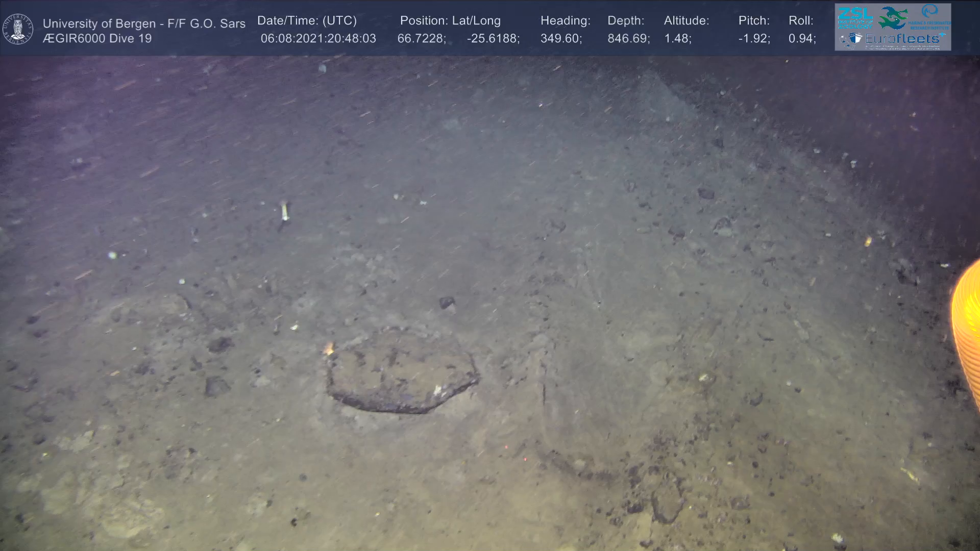This screenshot has height=551, width=980.
Task: Click the Roll value 0.94
Action: point(801,39)
